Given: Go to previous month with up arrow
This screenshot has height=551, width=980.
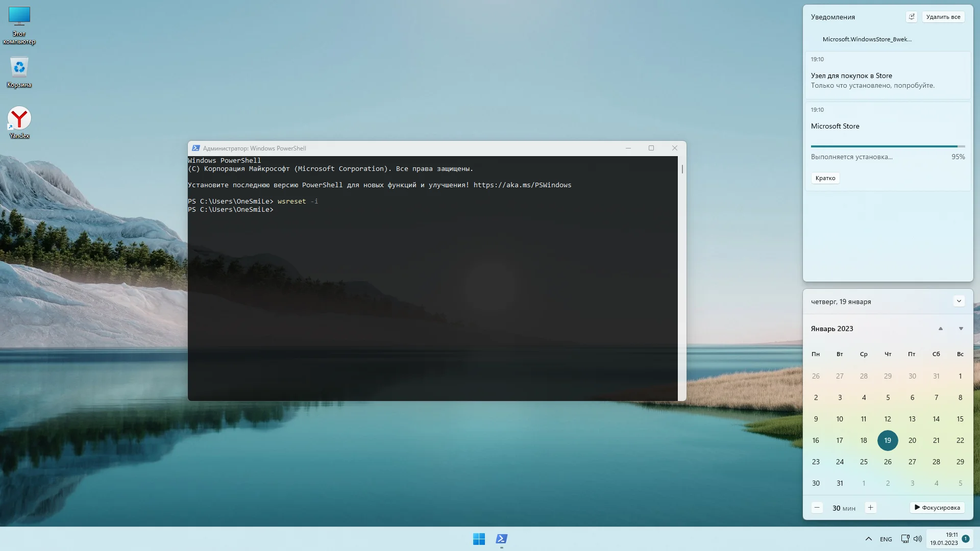Looking at the screenshot, I should tap(941, 329).
